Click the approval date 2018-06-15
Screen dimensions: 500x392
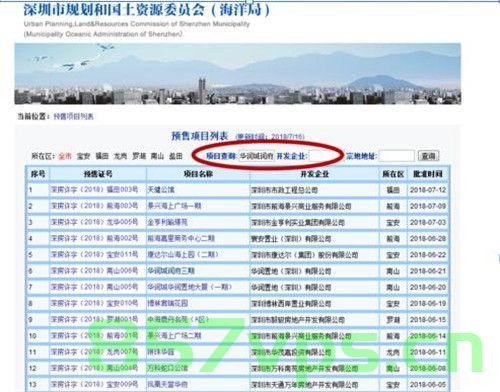tap(428, 319)
